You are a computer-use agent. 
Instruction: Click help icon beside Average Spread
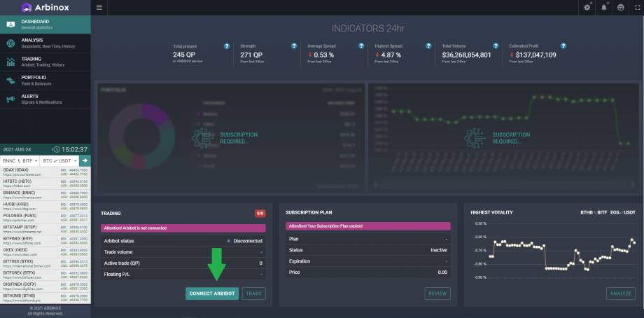[x=361, y=46]
